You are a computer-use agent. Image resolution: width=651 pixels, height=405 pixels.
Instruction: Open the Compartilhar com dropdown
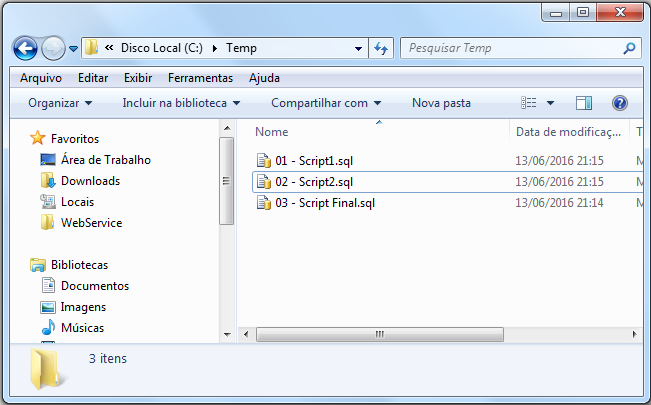coord(326,103)
